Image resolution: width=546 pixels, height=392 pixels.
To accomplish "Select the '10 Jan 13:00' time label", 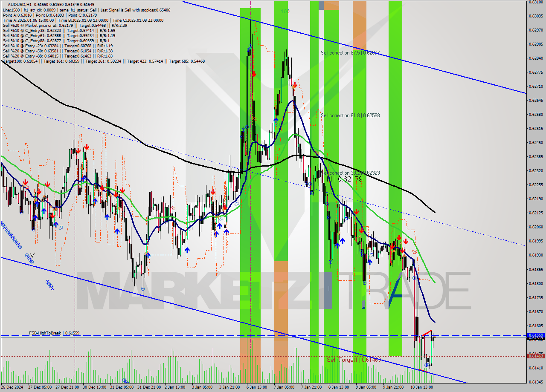I will tap(422, 387).
